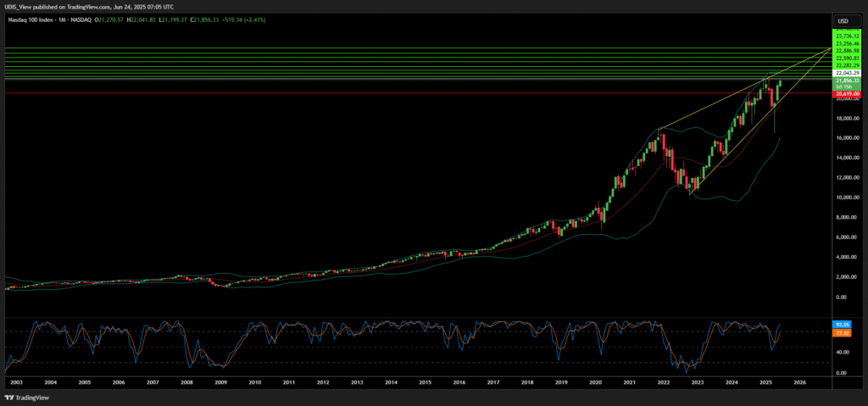Click the 10,000.00 price scale label
Screen dimensions: 868x406
pos(845,197)
